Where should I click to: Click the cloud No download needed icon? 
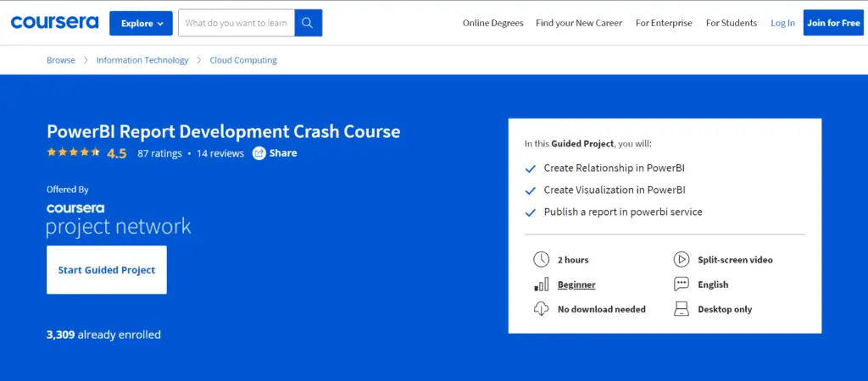point(541,309)
